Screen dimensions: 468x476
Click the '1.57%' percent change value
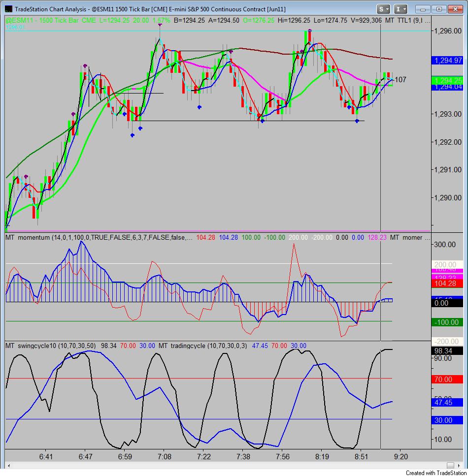pos(161,20)
